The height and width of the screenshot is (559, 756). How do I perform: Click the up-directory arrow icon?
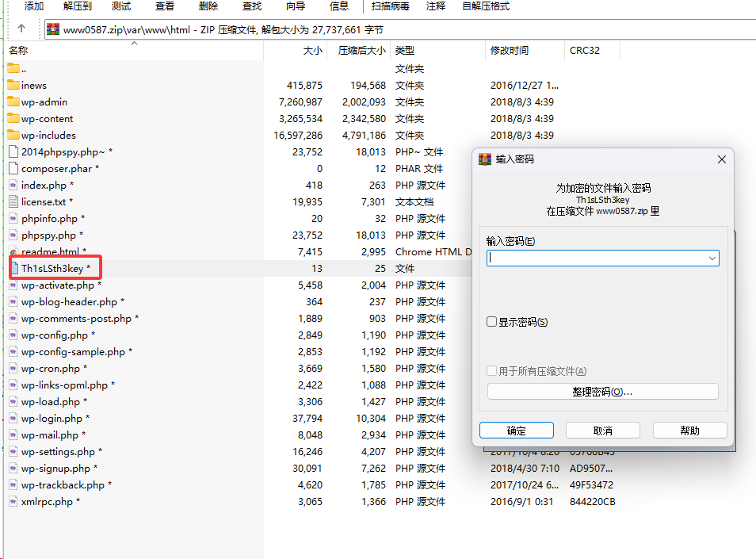pos(21,29)
